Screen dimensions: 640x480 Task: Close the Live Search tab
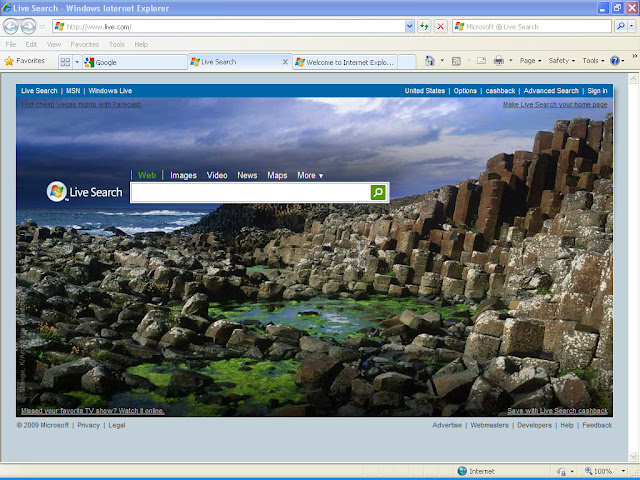(x=285, y=62)
